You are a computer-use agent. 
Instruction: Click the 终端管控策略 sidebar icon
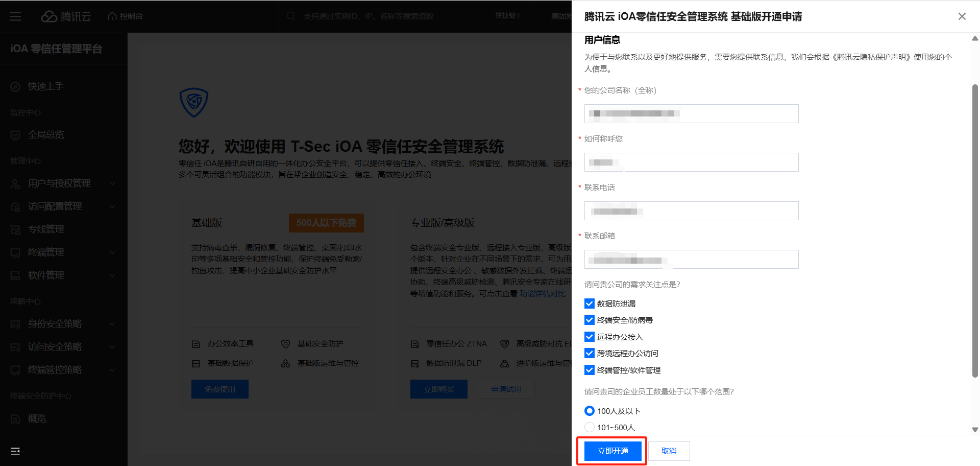coord(15,370)
